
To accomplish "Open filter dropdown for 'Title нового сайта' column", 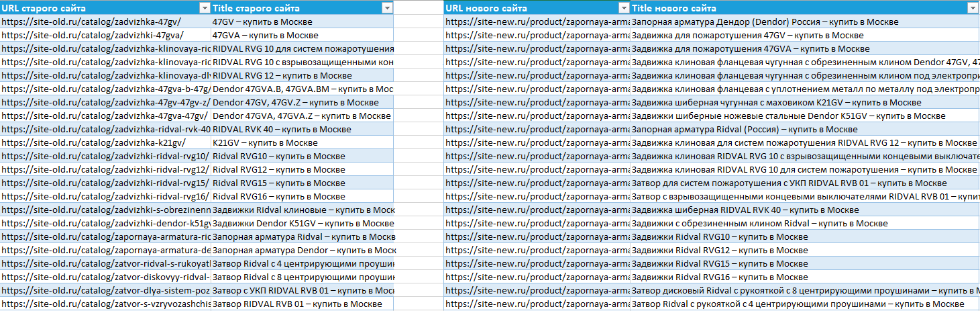I will (x=972, y=8).
